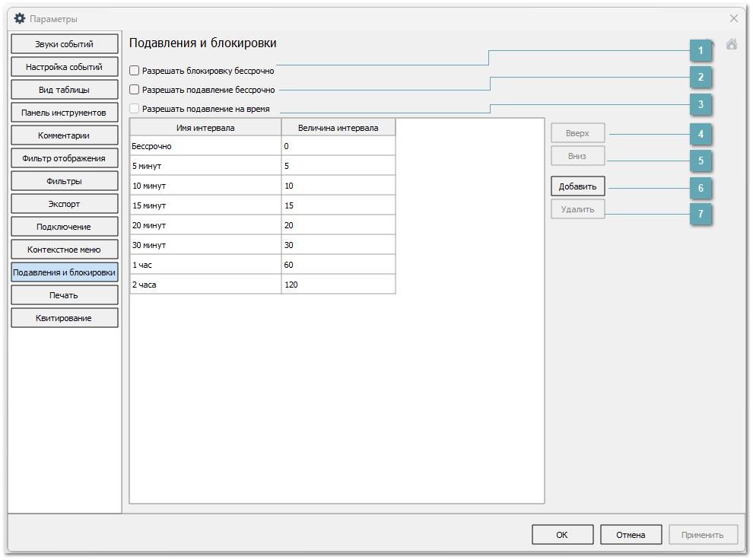This screenshot has height=560, width=753.
Task: Click the 'Вверх' move-up button
Action: point(577,133)
